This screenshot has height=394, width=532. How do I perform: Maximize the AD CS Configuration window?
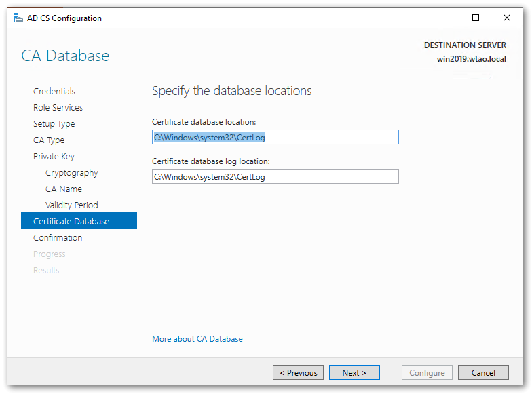point(476,18)
